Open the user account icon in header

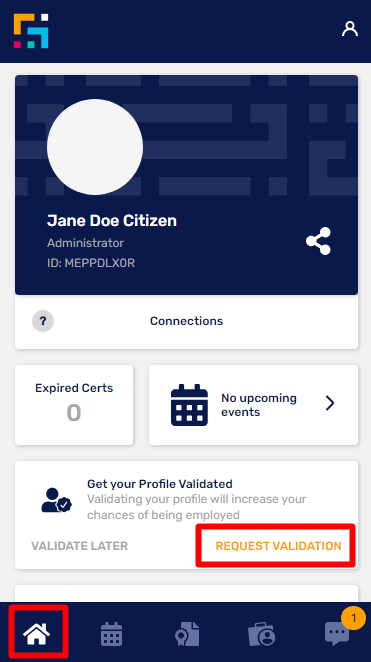349,29
